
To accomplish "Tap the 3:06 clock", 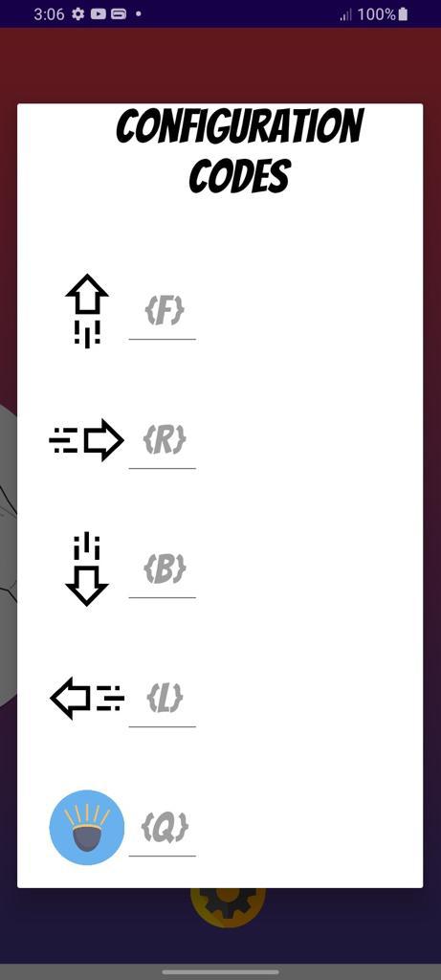I will pyautogui.click(x=50, y=13).
